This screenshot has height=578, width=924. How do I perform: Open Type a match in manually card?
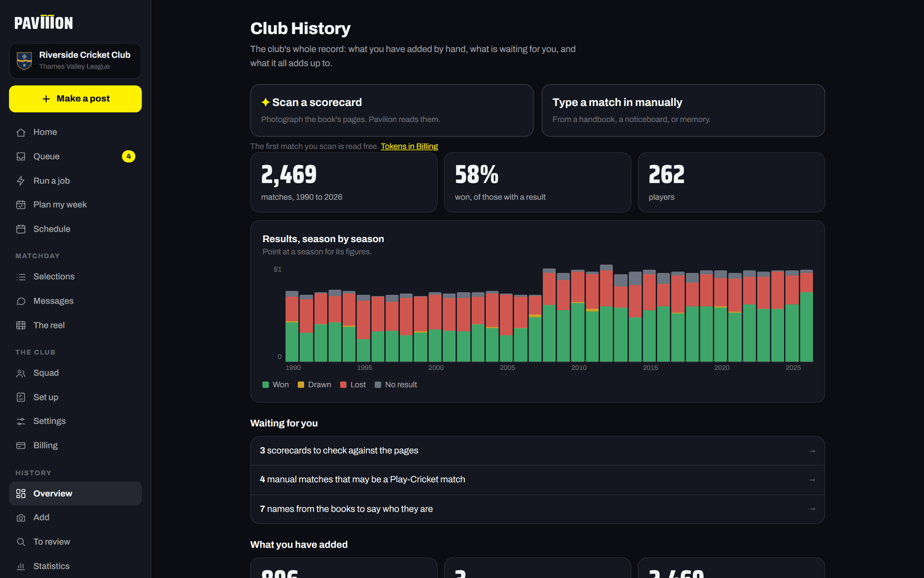coord(683,110)
